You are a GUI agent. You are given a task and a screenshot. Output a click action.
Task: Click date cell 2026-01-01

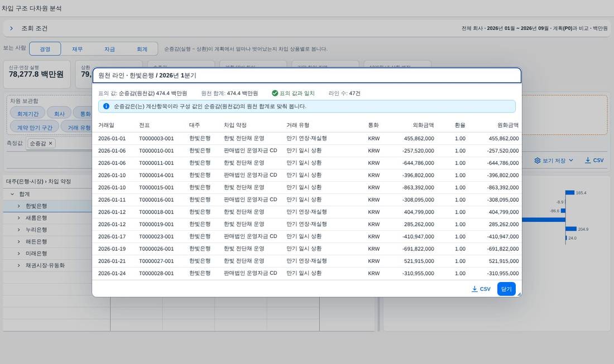[x=112, y=138]
